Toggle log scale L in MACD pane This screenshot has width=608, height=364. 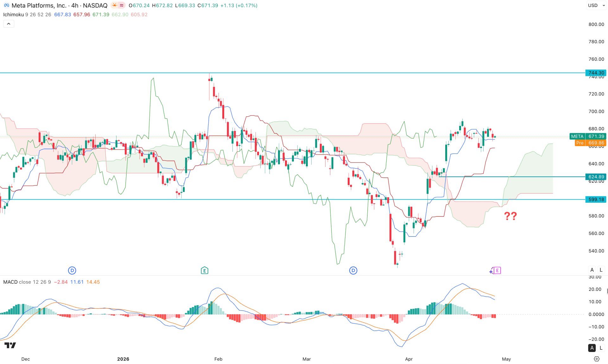[601, 348]
